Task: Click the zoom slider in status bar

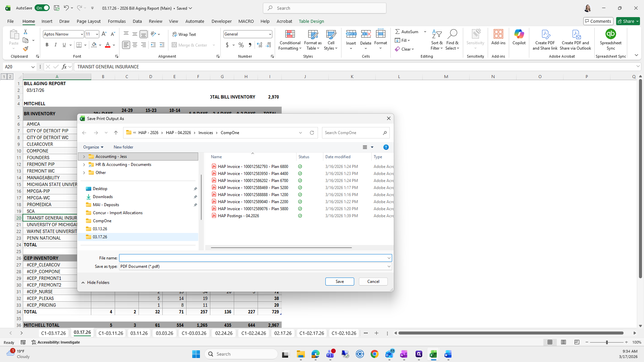Action: (606, 342)
